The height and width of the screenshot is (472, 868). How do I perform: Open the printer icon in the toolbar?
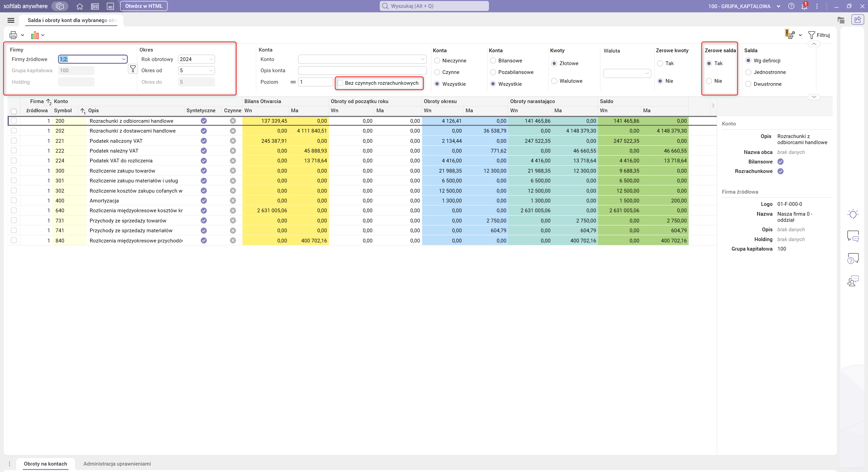[13, 35]
